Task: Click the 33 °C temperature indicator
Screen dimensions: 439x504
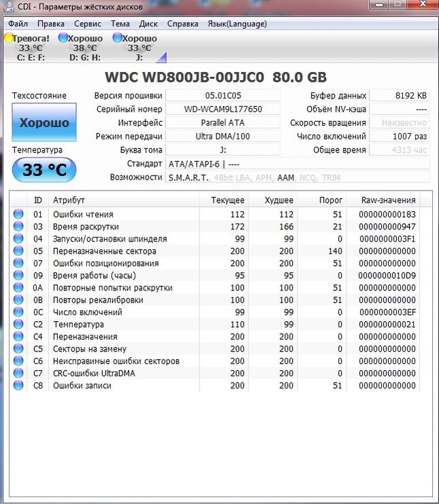Action: [44, 170]
